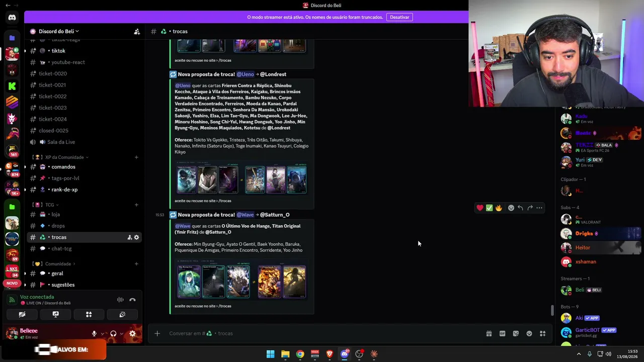Image resolution: width=644 pixels, height=362 pixels.
Task: Open the sticker picker
Action: click(x=516, y=333)
